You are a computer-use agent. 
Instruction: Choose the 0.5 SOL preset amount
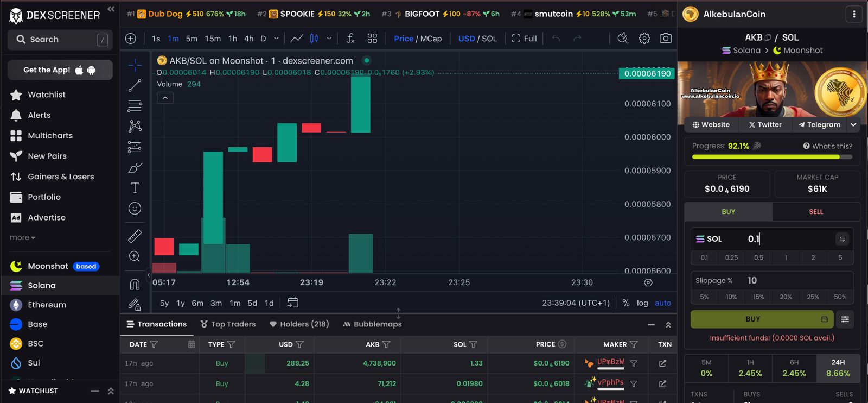758,257
